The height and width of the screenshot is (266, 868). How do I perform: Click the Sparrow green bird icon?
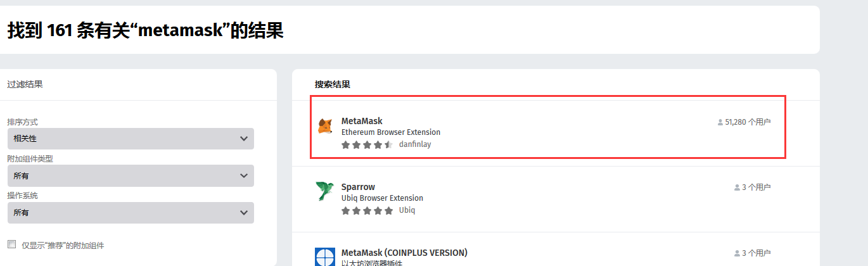pos(325,191)
